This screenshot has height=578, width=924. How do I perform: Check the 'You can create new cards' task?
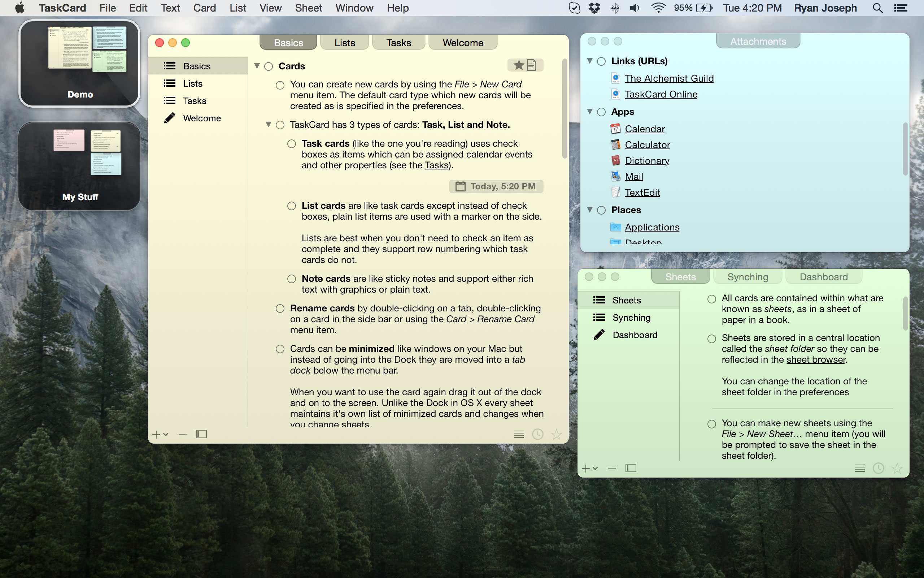[x=280, y=85]
